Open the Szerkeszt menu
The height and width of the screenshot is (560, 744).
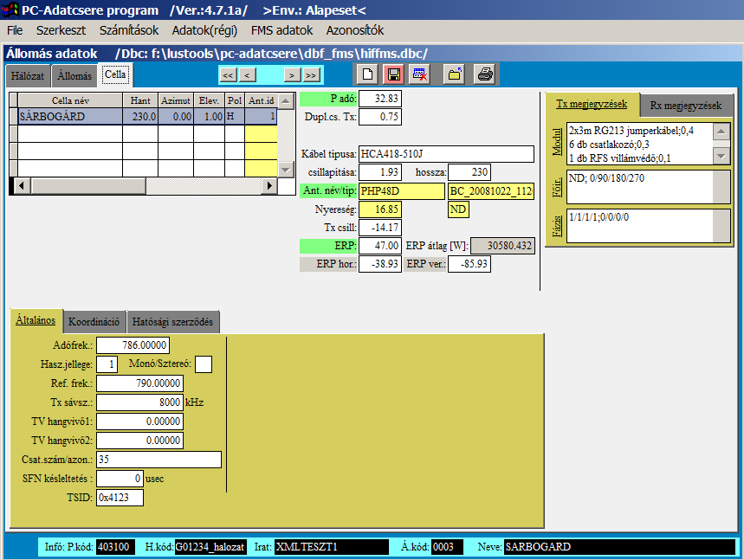click(x=61, y=30)
